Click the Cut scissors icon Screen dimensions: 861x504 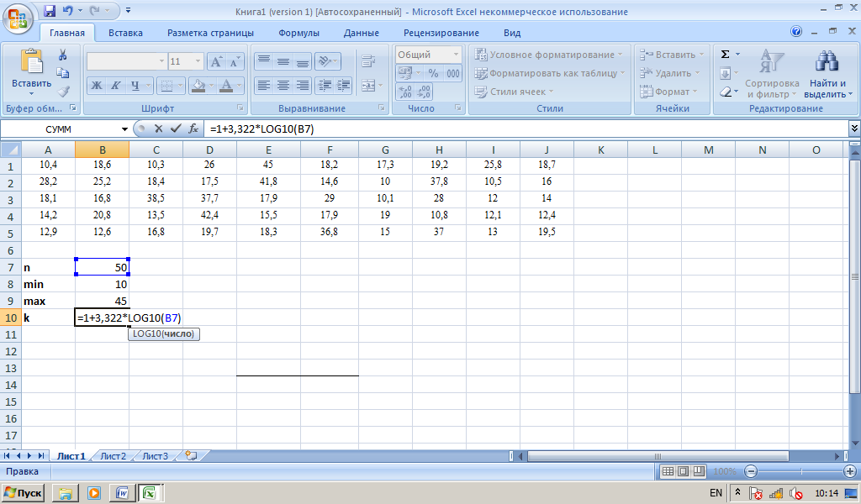pyautogui.click(x=62, y=55)
